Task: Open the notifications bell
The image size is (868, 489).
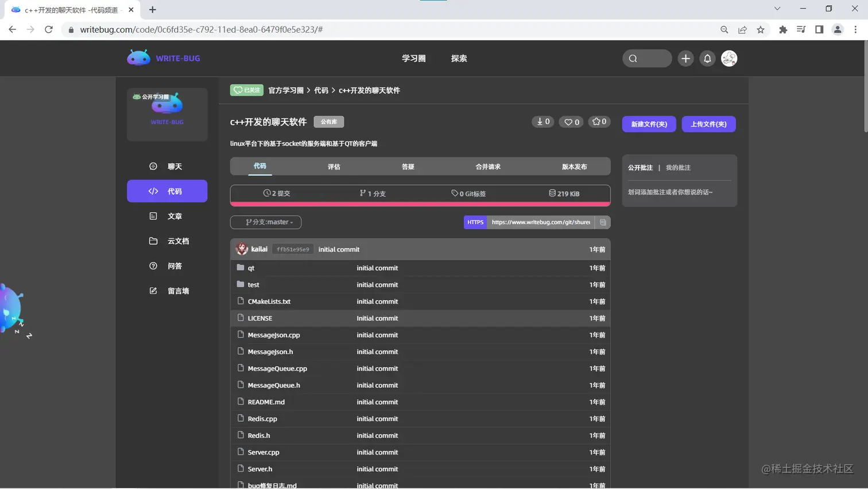Action: [x=707, y=58]
